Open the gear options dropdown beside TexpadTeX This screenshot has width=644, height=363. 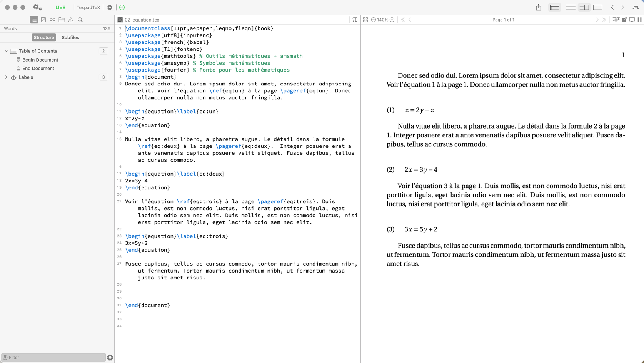pos(110,7)
